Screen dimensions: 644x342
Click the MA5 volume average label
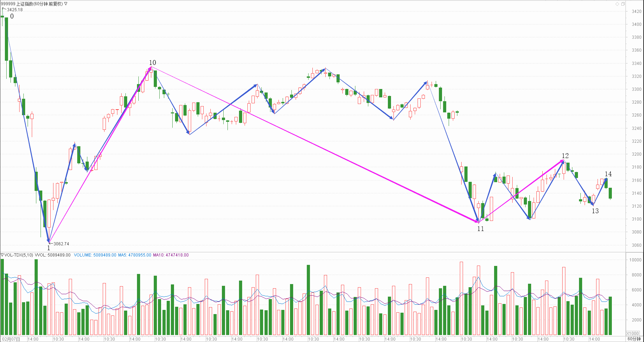click(135, 255)
